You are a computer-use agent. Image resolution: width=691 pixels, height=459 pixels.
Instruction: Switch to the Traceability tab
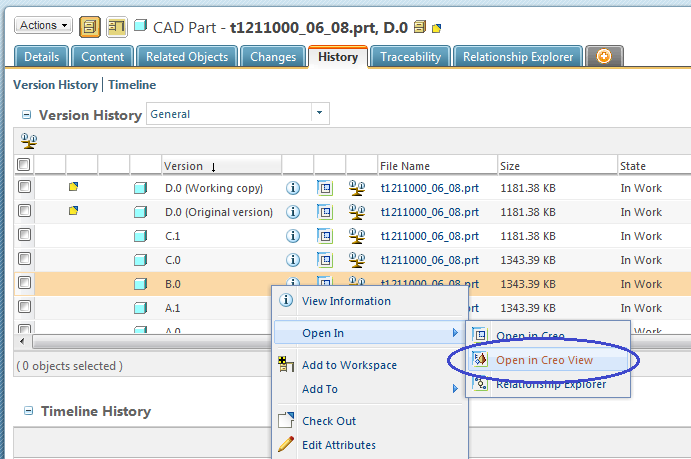pyautogui.click(x=410, y=57)
